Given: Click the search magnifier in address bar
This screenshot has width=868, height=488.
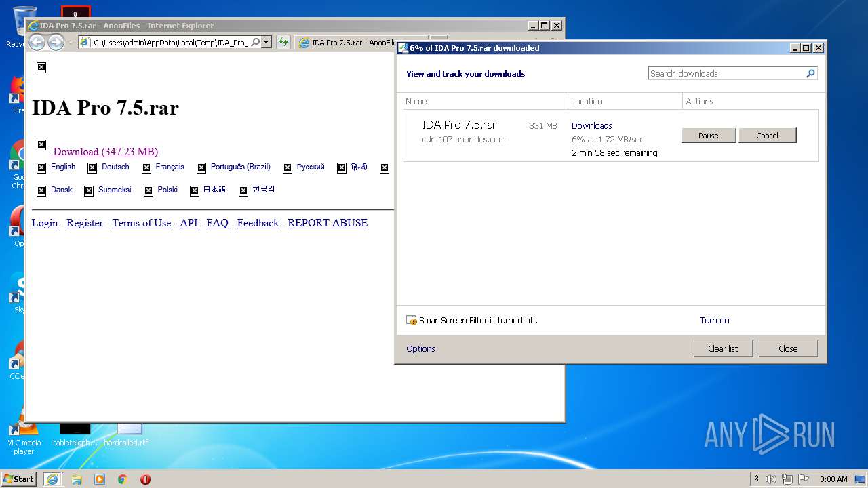Looking at the screenshot, I should coord(255,42).
